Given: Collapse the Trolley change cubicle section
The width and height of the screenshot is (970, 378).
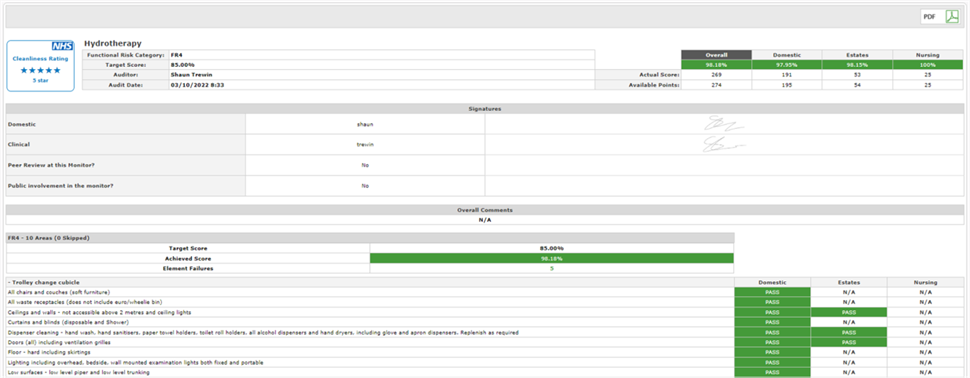Looking at the screenshot, I should [x=44, y=282].
